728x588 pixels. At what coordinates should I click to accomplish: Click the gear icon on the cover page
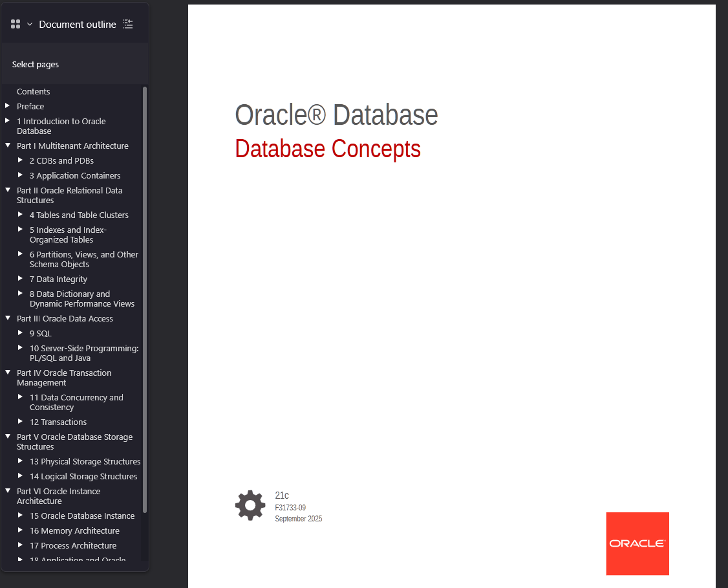pyautogui.click(x=250, y=506)
